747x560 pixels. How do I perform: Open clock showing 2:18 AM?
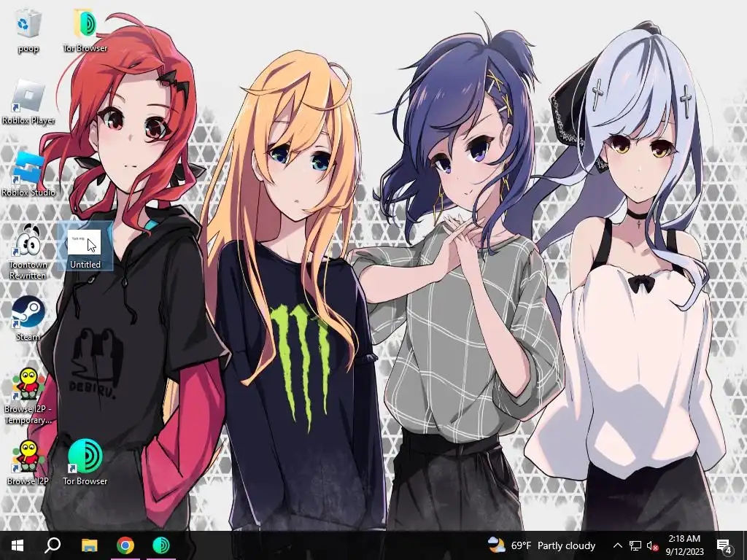pyautogui.click(x=684, y=545)
